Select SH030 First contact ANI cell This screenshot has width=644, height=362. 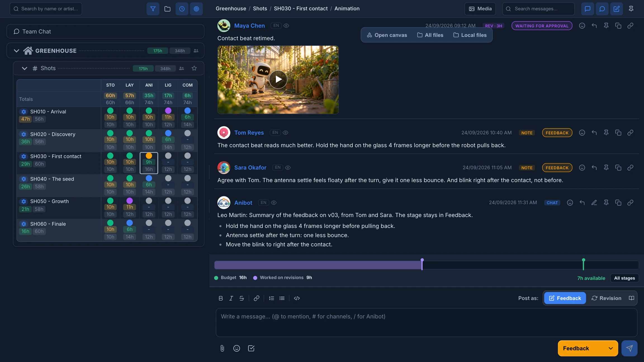coord(149,163)
